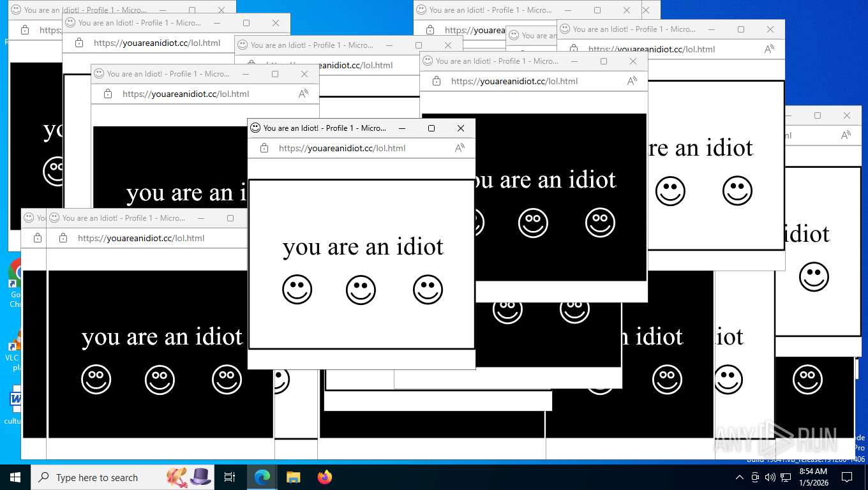Minimize the frontmost You are an Idiot window
This screenshot has width=868, height=490.
point(402,128)
